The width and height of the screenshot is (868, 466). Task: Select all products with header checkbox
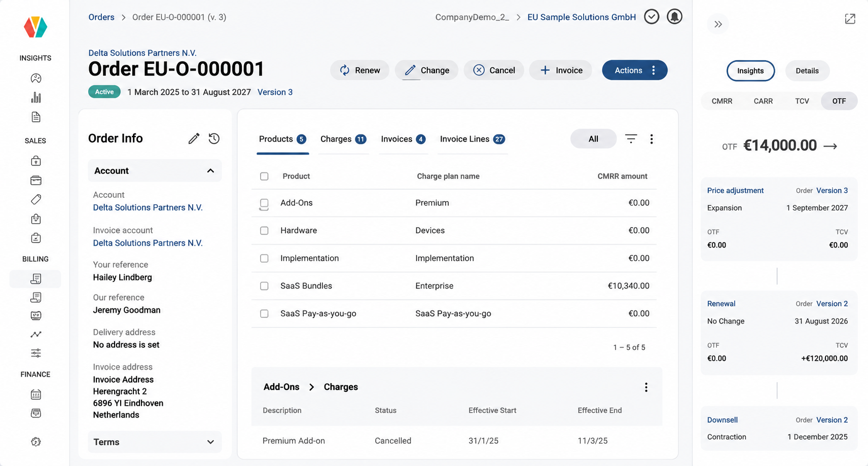click(264, 176)
